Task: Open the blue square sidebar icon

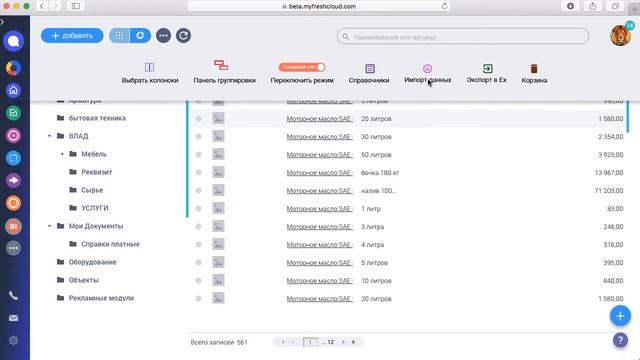Action: [13, 158]
